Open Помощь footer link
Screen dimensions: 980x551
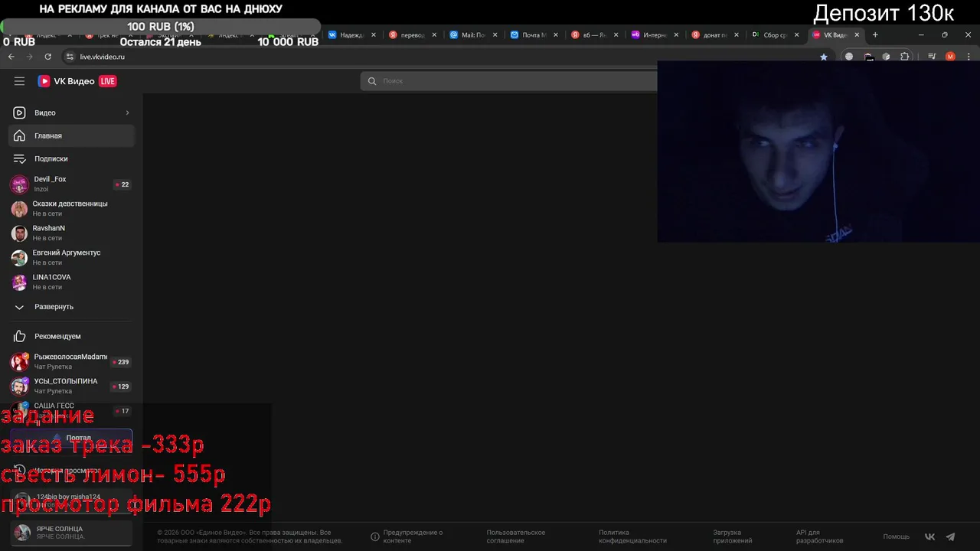[x=896, y=536]
